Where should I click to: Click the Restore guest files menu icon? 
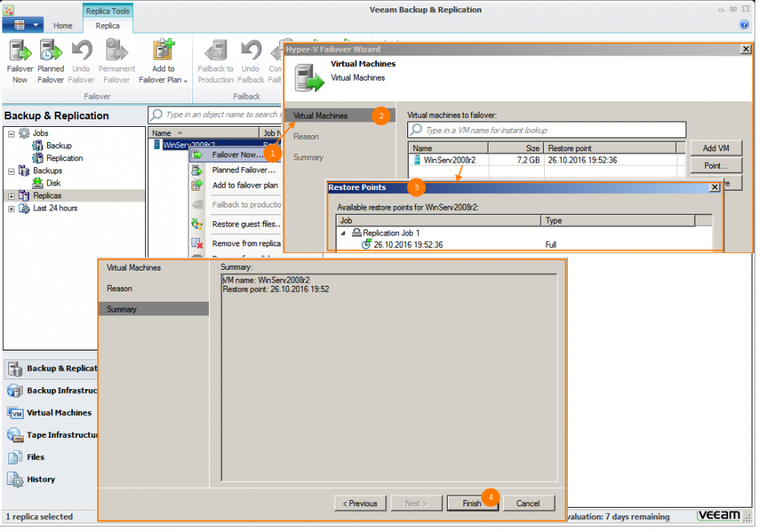click(197, 224)
